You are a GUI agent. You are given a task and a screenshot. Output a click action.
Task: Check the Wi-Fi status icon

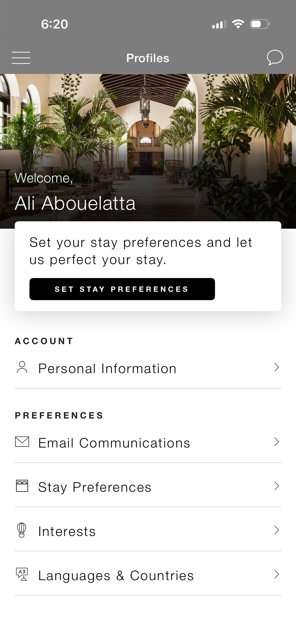coord(238,24)
